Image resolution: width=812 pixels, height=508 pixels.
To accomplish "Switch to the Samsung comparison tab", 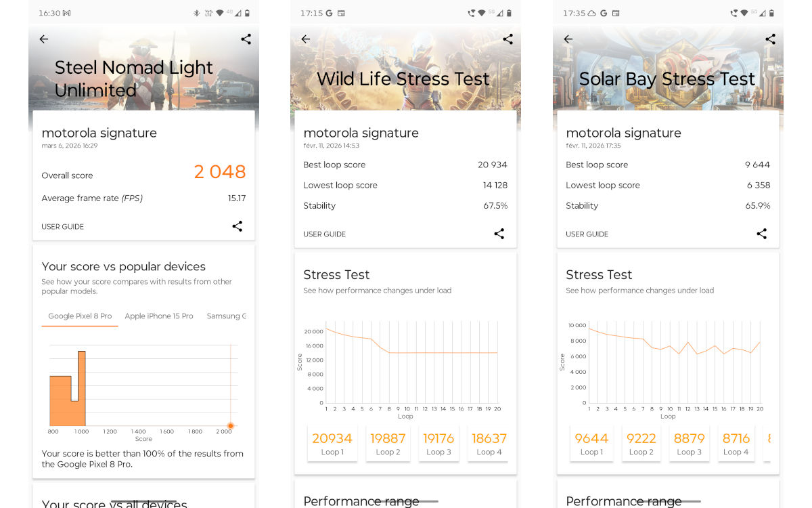I will (x=227, y=316).
